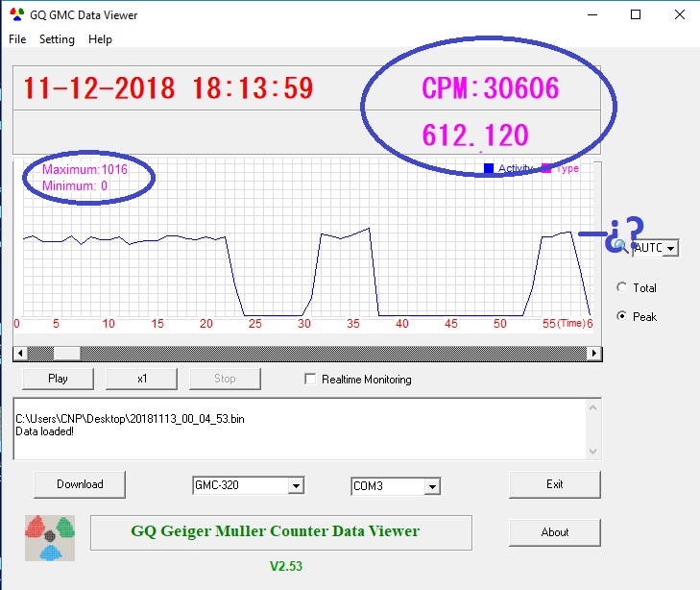Enable the Realtime Monitoring checkbox

tap(310, 380)
